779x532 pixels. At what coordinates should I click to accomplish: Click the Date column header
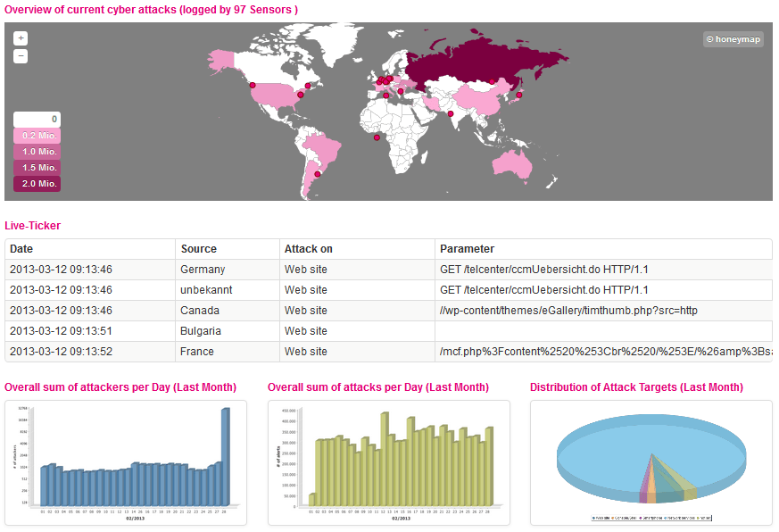(x=90, y=249)
